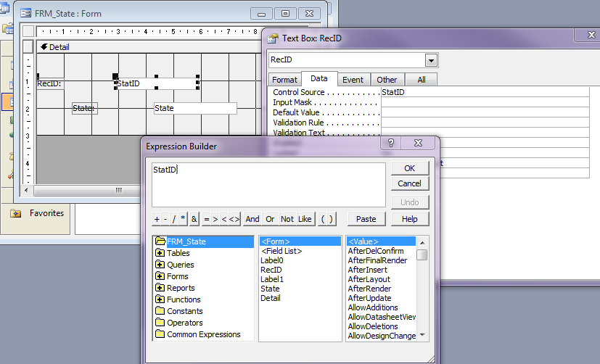
Task: Expand the Functions folder
Action: [160, 299]
